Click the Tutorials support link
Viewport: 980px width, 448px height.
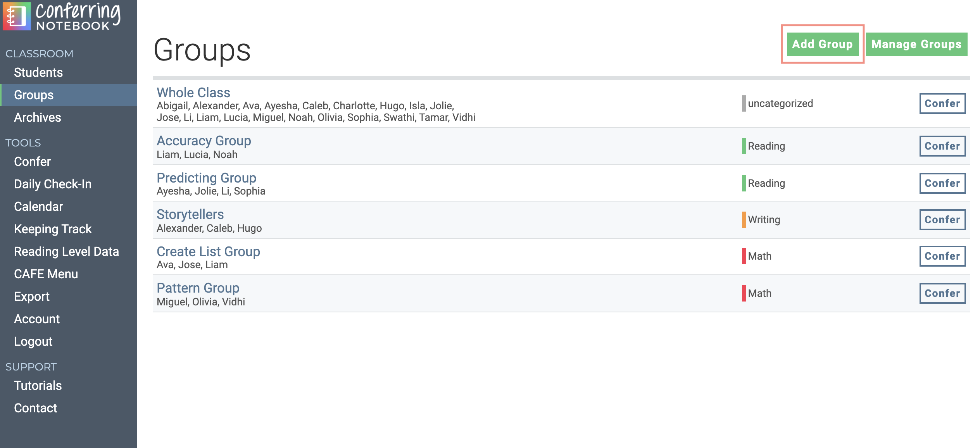click(x=38, y=386)
